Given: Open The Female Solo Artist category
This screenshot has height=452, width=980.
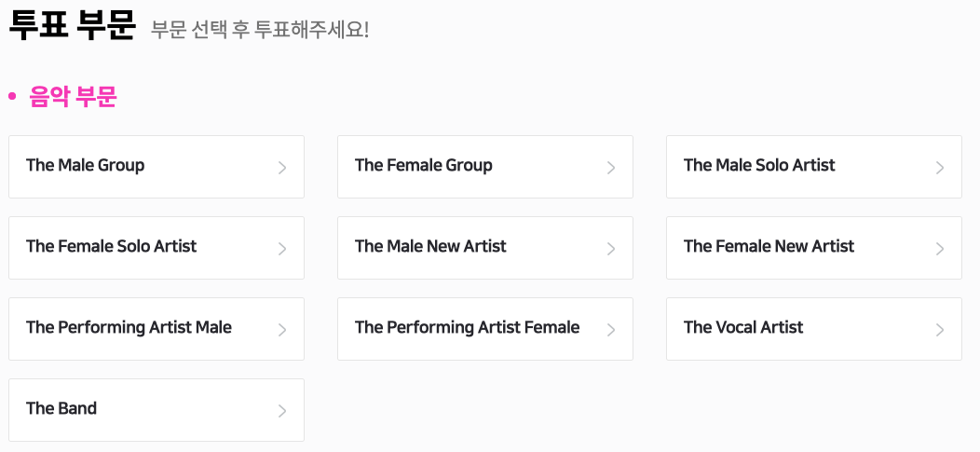Looking at the screenshot, I should pyautogui.click(x=112, y=247).
